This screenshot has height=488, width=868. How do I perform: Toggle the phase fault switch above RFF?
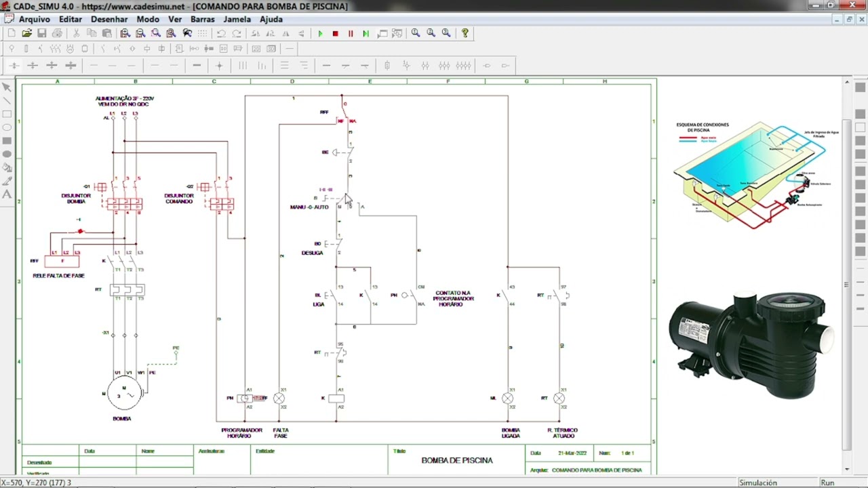click(81, 232)
